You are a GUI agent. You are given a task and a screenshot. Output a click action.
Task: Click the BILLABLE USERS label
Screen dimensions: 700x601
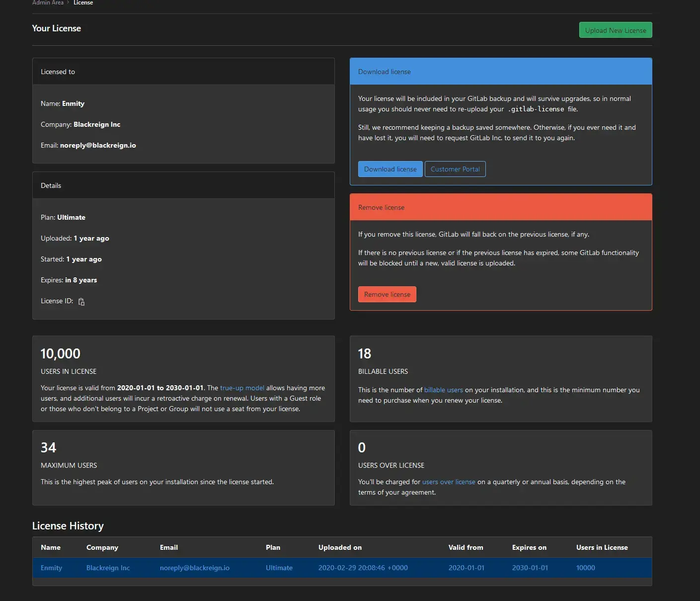tap(383, 371)
